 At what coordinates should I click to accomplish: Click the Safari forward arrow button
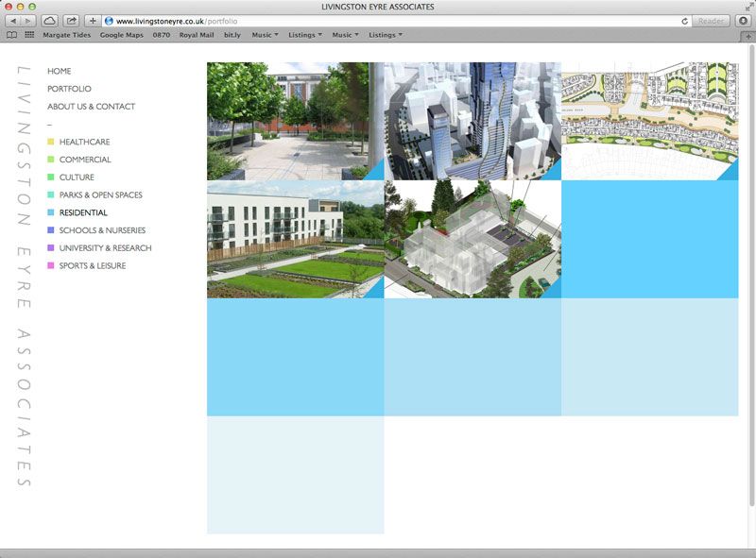pos(28,21)
